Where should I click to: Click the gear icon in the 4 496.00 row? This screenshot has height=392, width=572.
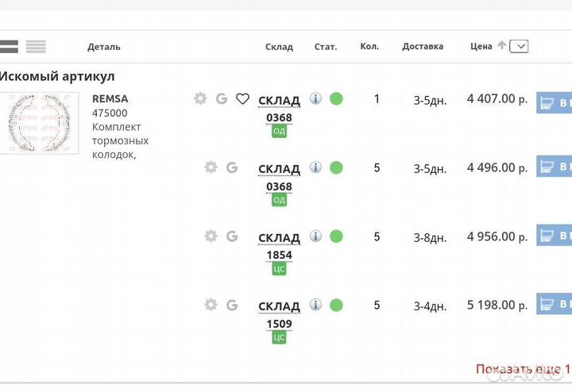click(x=211, y=167)
